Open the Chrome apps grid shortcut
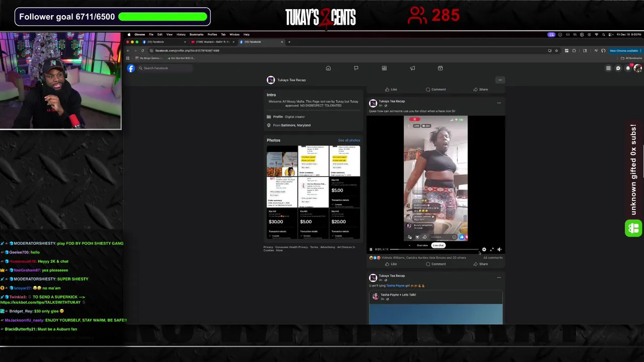The image size is (644, 362). 128,58
